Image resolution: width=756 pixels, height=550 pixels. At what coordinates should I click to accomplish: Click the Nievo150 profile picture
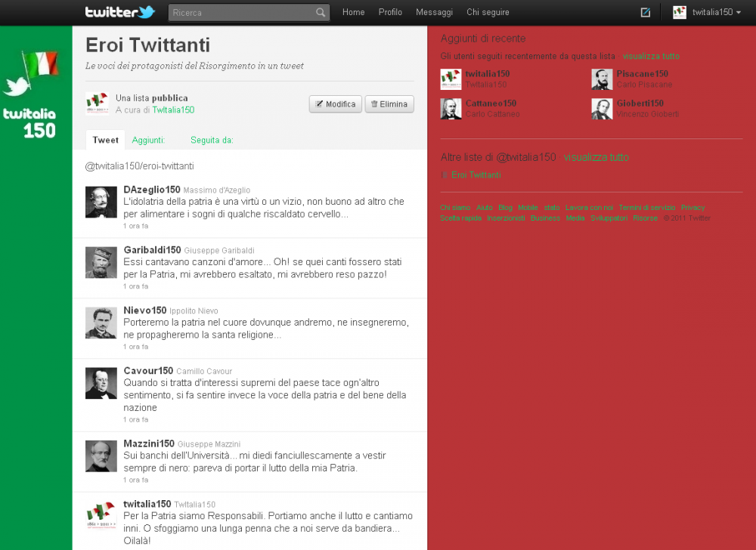(101, 323)
